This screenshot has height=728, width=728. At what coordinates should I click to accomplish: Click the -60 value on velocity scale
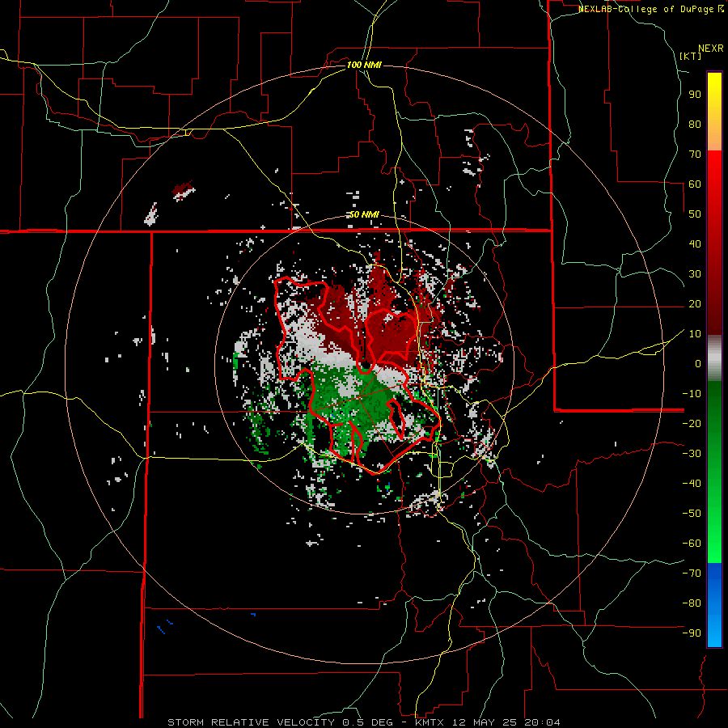pyautogui.click(x=692, y=544)
